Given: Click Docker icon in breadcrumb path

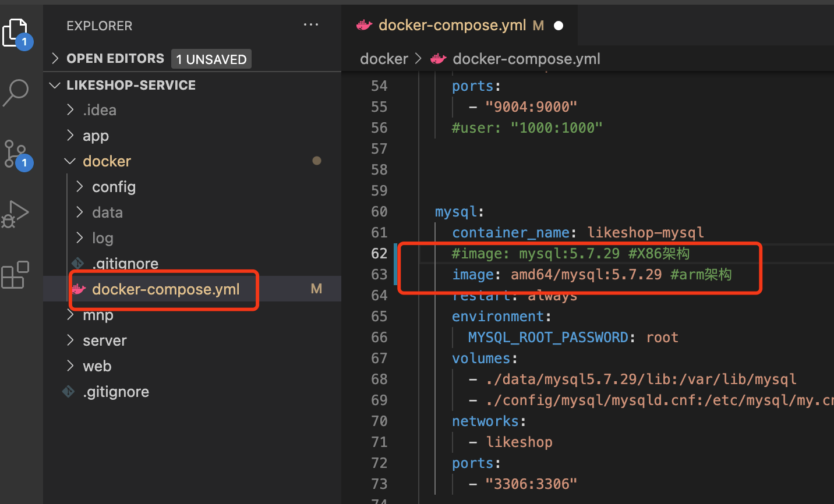Looking at the screenshot, I should click(438, 59).
